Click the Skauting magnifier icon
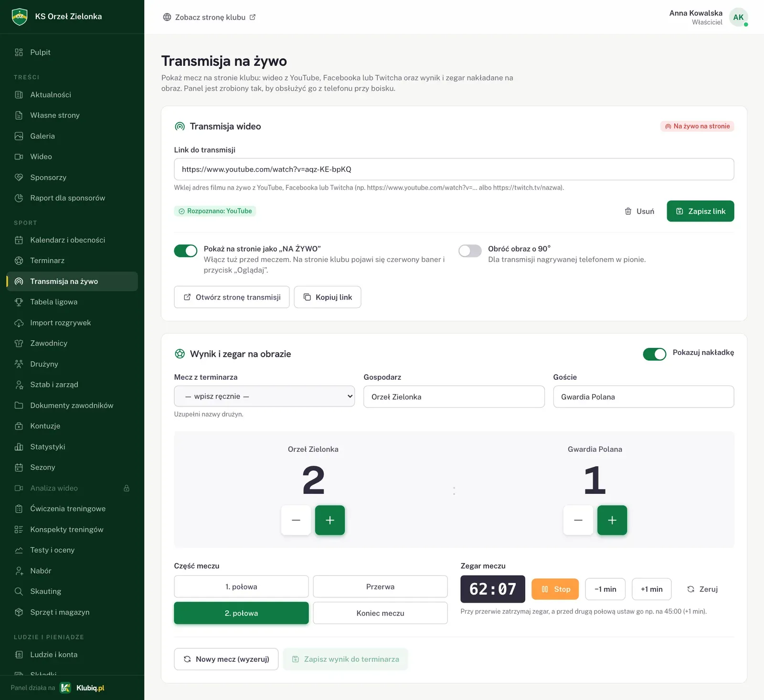The width and height of the screenshot is (764, 700). [19, 592]
